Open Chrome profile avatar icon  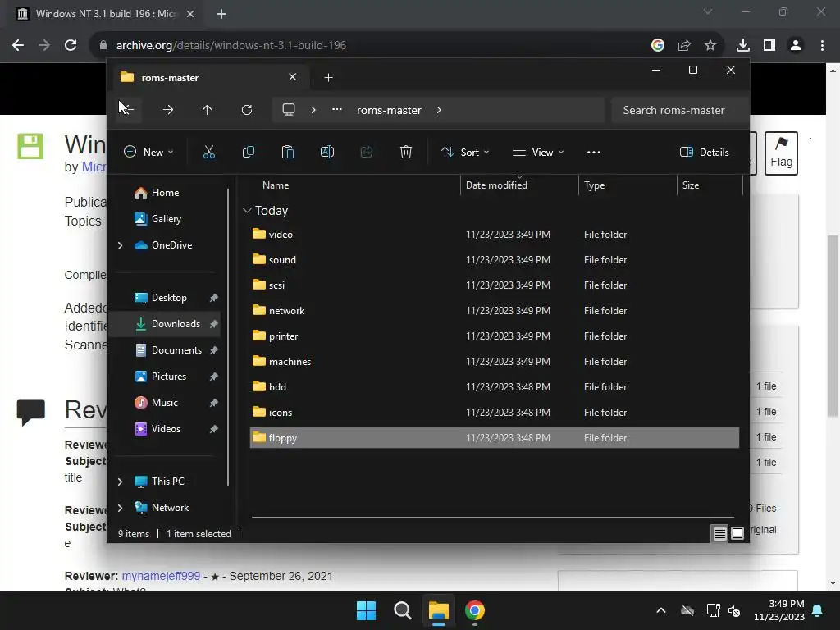coord(796,45)
